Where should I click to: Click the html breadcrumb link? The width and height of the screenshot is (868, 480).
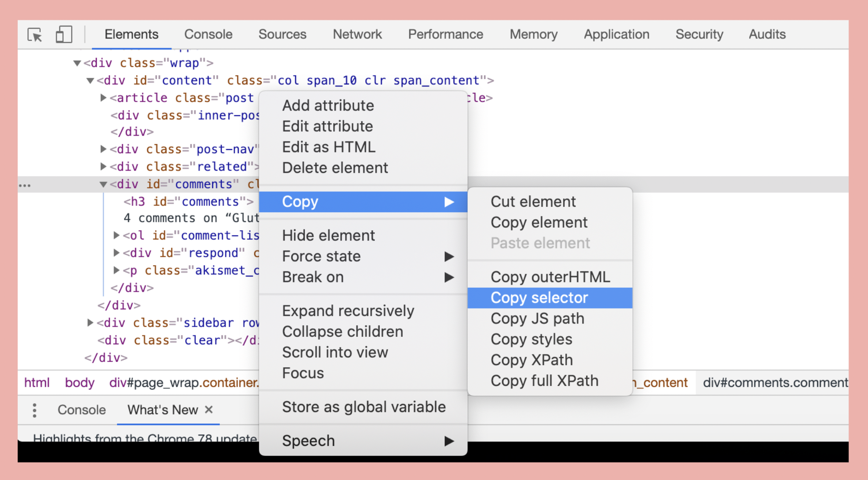click(x=37, y=383)
